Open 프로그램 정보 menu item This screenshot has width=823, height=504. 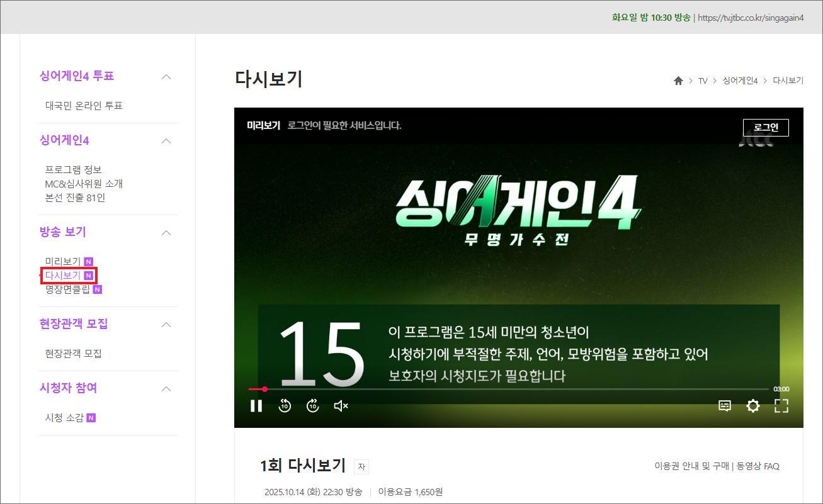click(x=73, y=170)
